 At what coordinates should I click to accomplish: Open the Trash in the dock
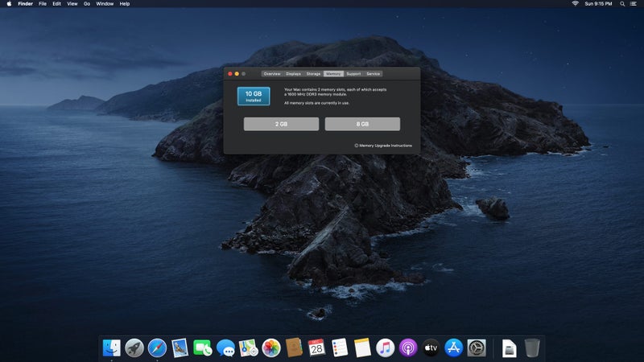tap(532, 348)
